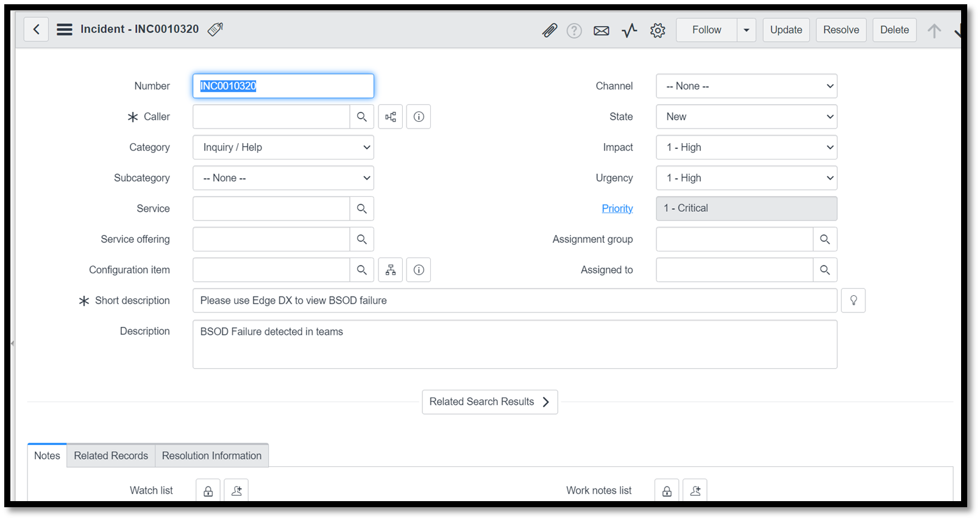The width and height of the screenshot is (980, 520).
Task: Show Configuration item dependency map icon
Action: 390,270
